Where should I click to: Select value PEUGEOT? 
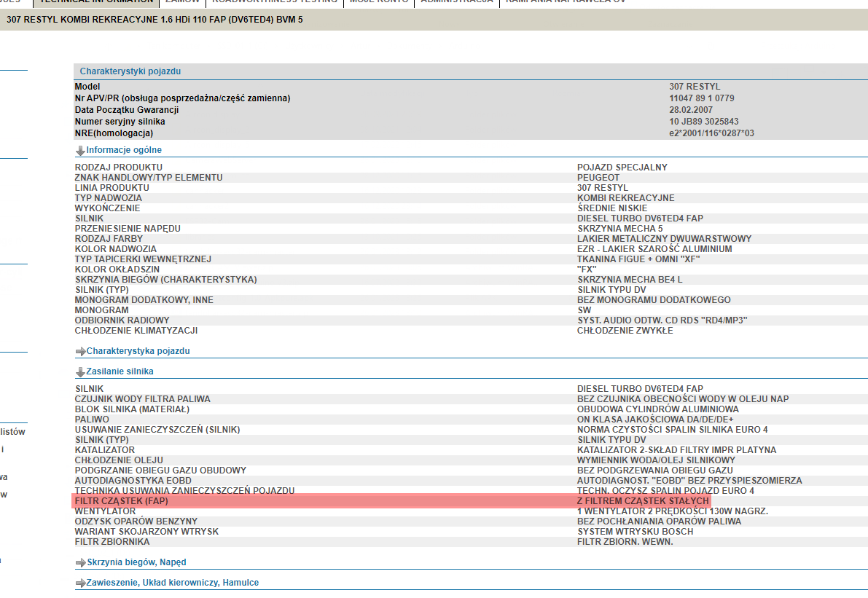(x=598, y=178)
